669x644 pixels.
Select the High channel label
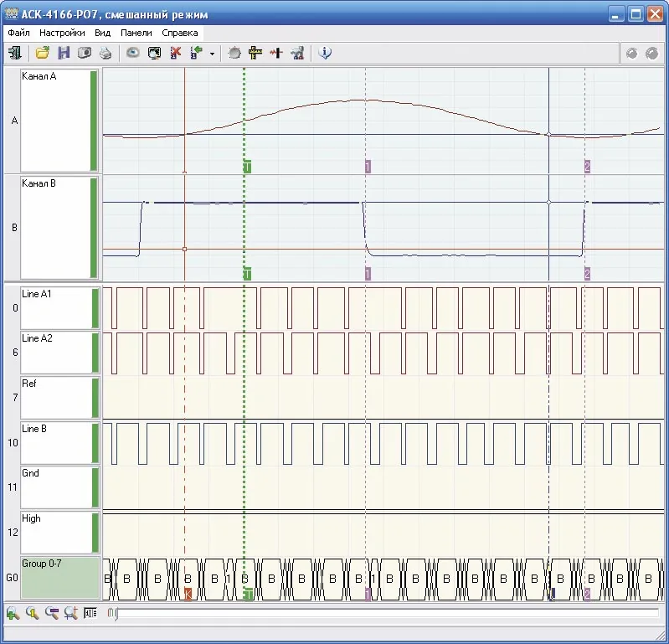(31, 518)
